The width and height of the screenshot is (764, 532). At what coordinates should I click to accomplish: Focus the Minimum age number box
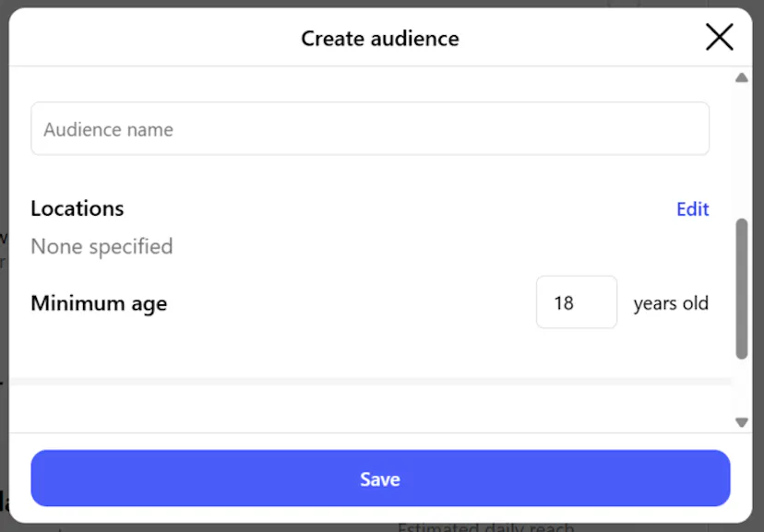point(576,302)
